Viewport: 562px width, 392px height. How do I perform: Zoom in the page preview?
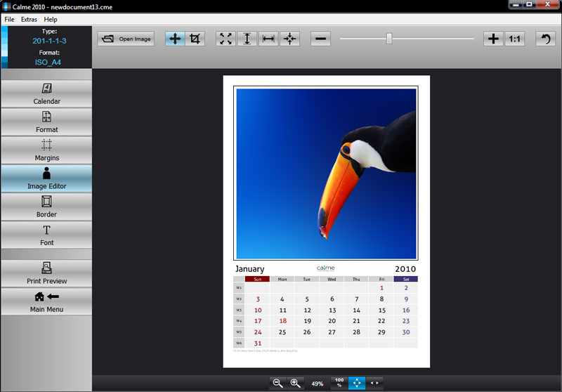click(x=296, y=383)
